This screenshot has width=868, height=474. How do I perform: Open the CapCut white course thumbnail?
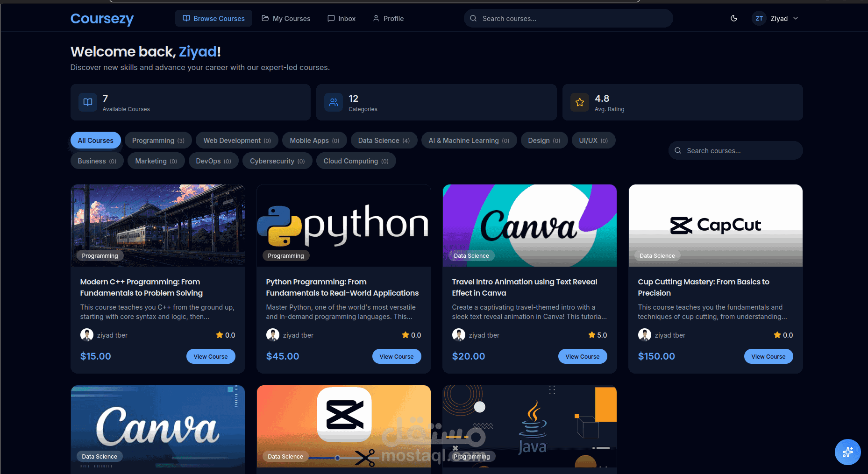(x=716, y=225)
